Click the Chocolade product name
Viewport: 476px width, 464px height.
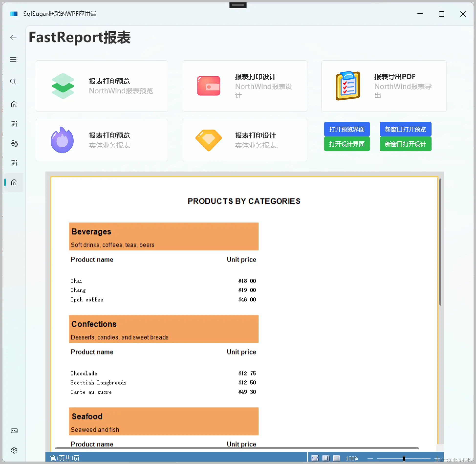(84, 373)
